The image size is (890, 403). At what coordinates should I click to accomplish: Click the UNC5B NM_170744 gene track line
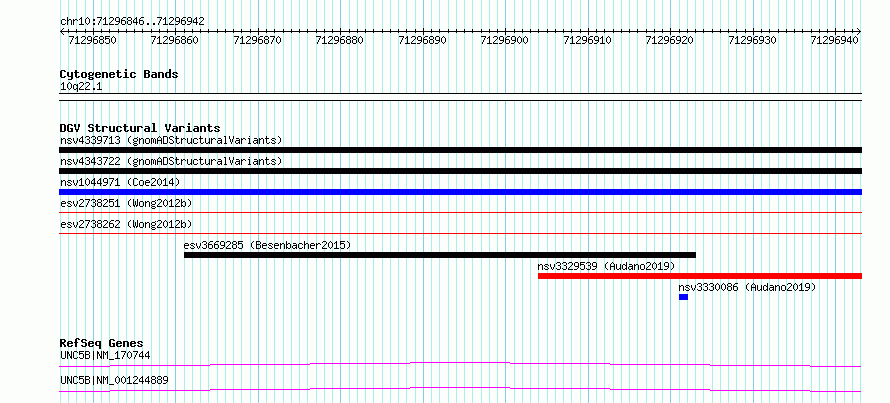click(460, 364)
